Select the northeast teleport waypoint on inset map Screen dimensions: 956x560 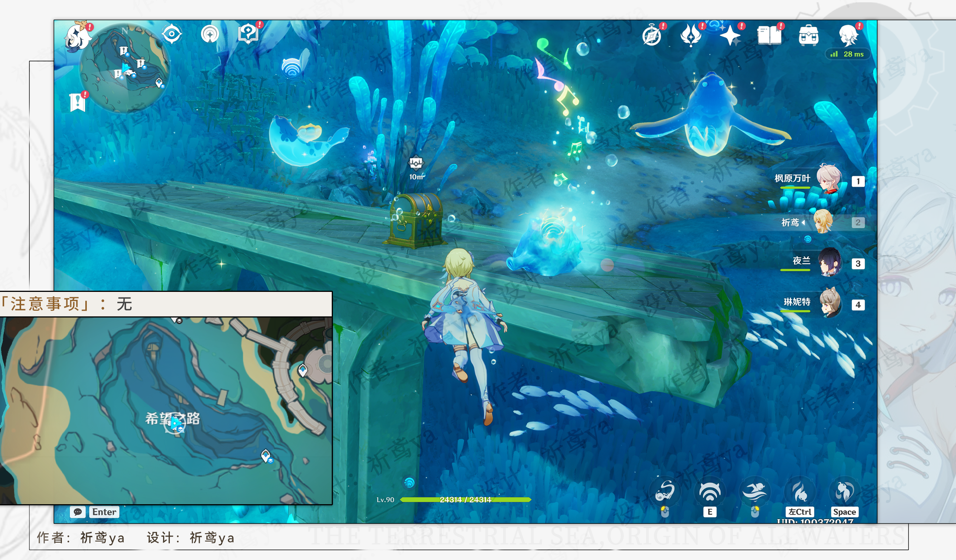click(x=302, y=370)
